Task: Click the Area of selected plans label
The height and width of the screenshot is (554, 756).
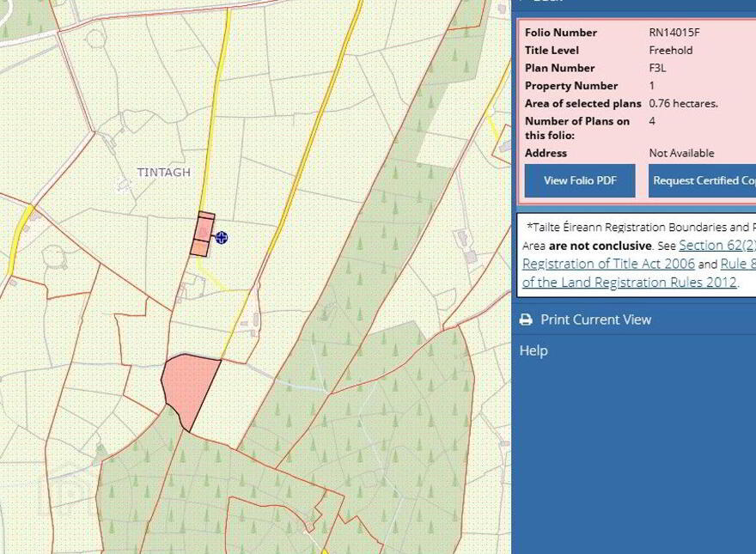Action: pyautogui.click(x=583, y=103)
